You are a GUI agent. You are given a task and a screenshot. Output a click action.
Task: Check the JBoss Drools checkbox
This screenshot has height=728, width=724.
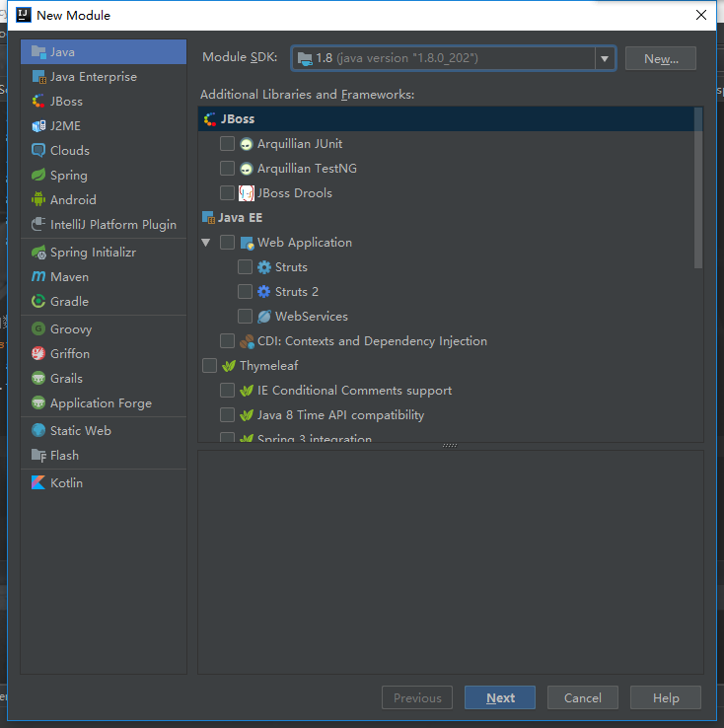227,192
